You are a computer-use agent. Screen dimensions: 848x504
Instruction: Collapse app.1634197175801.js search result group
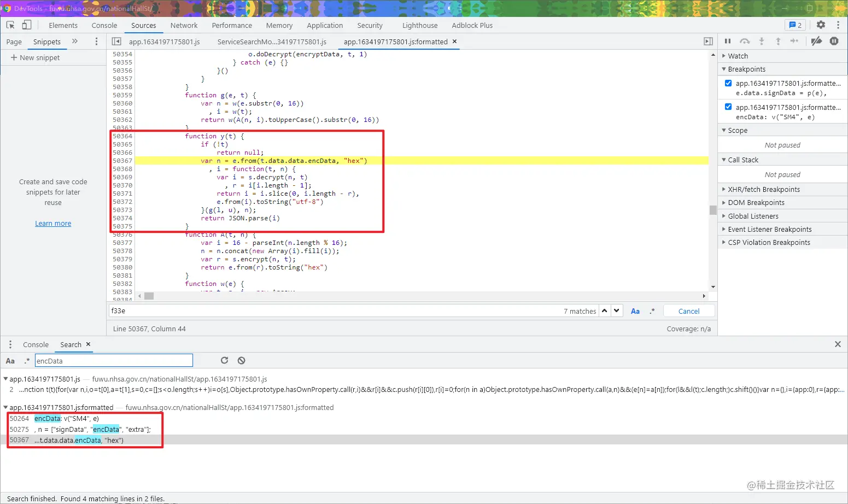coord(5,379)
